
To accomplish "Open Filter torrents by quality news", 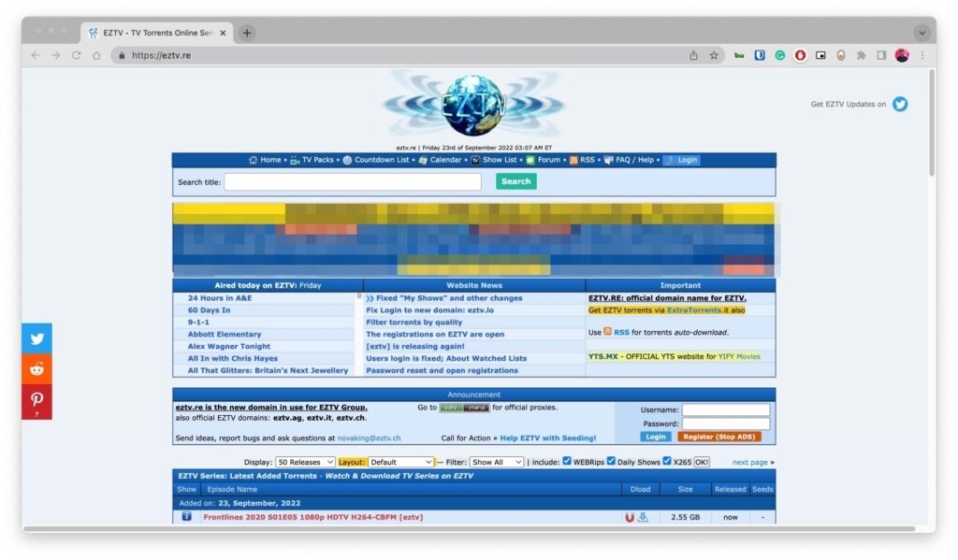I will 414,322.
